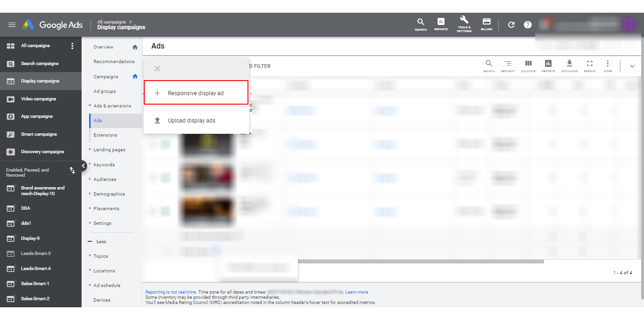Open table toolbar Reports icon
The height and width of the screenshot is (320, 644).
point(548,66)
